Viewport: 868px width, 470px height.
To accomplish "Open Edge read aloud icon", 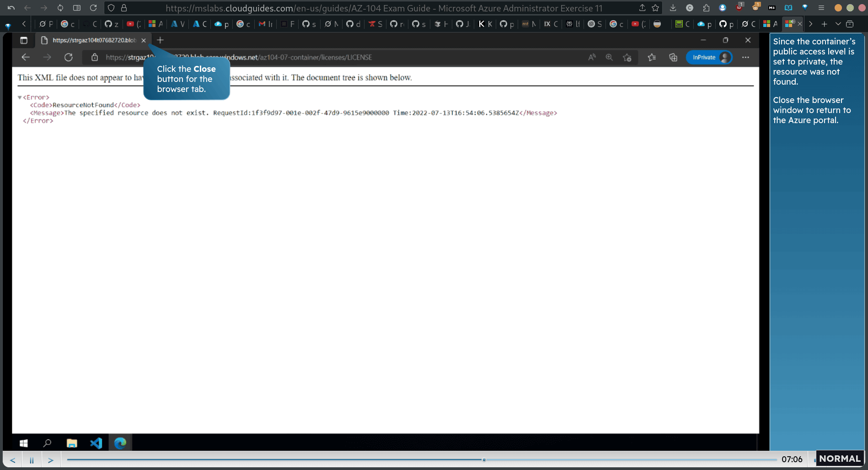I will [x=592, y=57].
